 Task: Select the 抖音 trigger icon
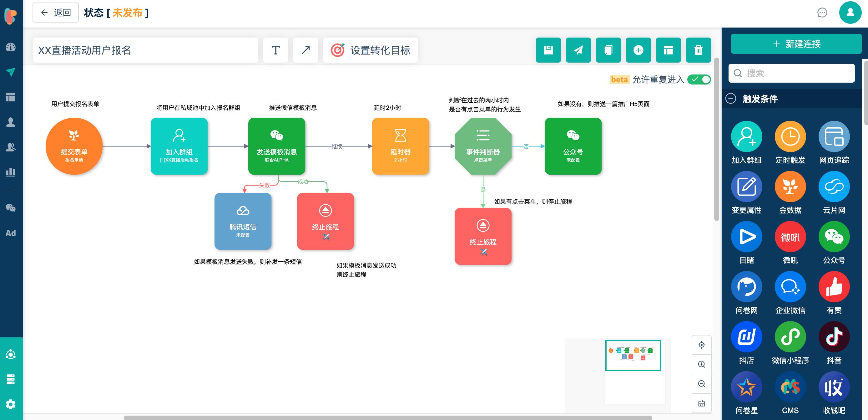[834, 337]
